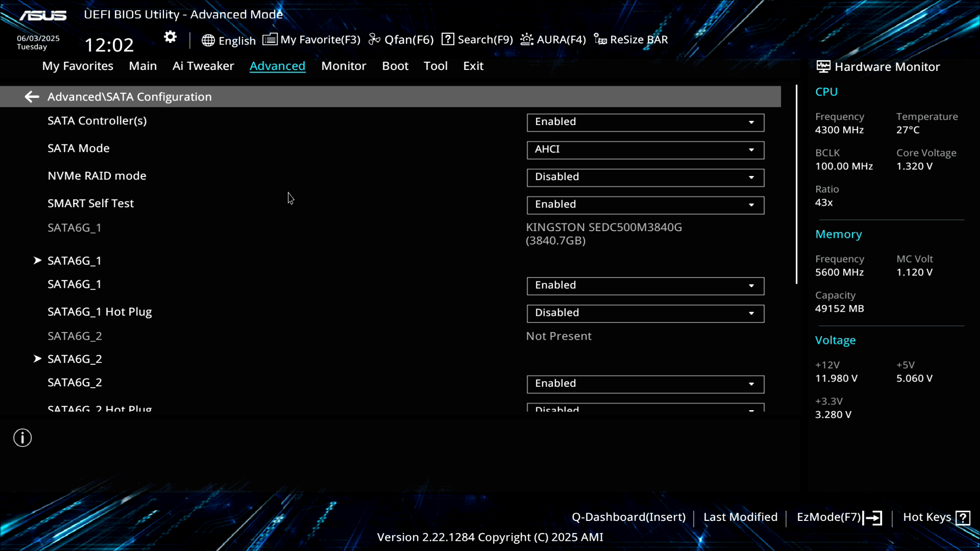
Task: Toggle SATA6G_1 Hot Plug setting
Action: click(x=645, y=313)
